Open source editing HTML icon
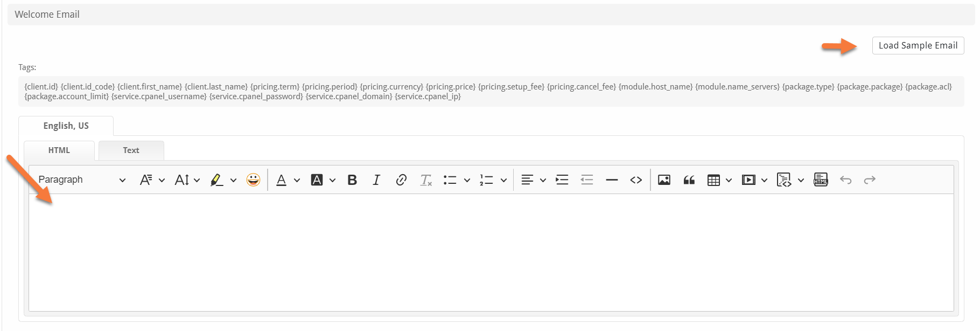This screenshot has height=331, width=980. [x=821, y=180]
